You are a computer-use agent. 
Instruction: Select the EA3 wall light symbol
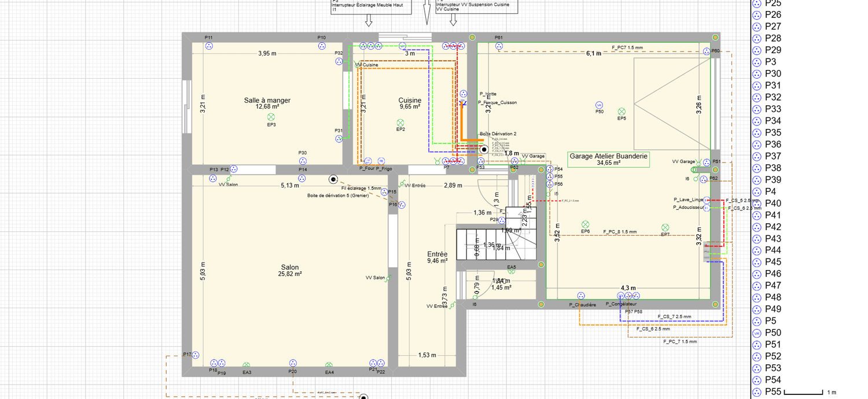coord(247,365)
